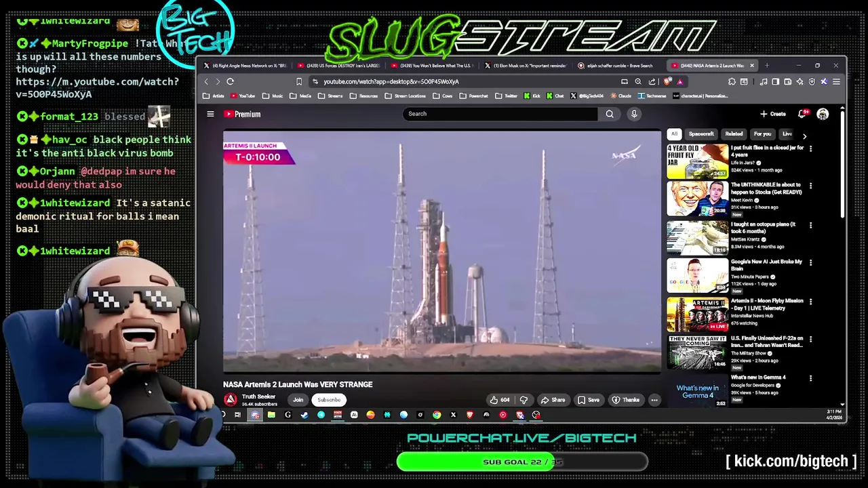Image resolution: width=868 pixels, height=488 pixels.
Task: Click the YouTube Premium logo
Action: point(242,114)
